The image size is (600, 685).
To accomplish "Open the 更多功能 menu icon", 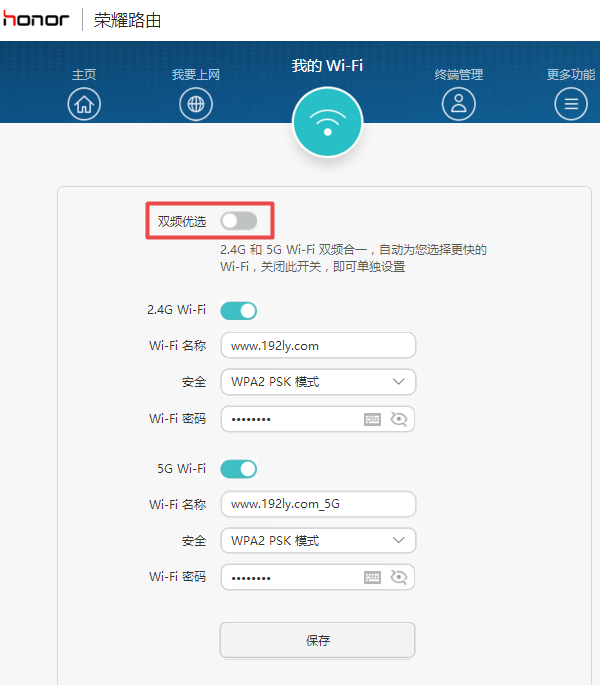I will click(571, 103).
